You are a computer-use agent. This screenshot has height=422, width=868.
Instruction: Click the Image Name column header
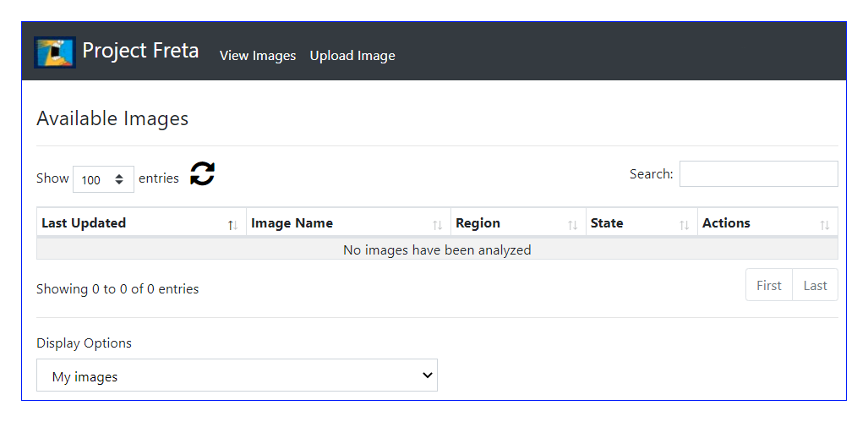(349, 223)
